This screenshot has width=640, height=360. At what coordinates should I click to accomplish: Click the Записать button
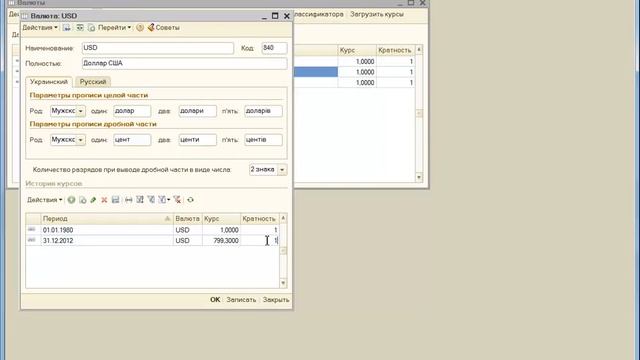point(241,300)
